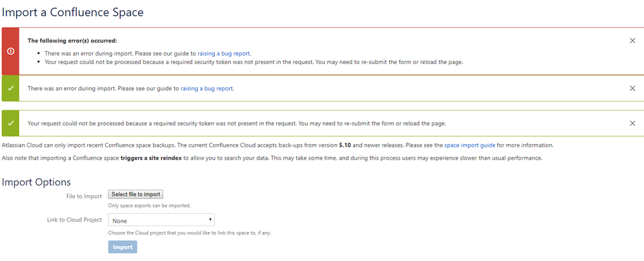The width and height of the screenshot is (644, 261).
Task: Click the bold '5.10' version text
Action: coord(345,145)
